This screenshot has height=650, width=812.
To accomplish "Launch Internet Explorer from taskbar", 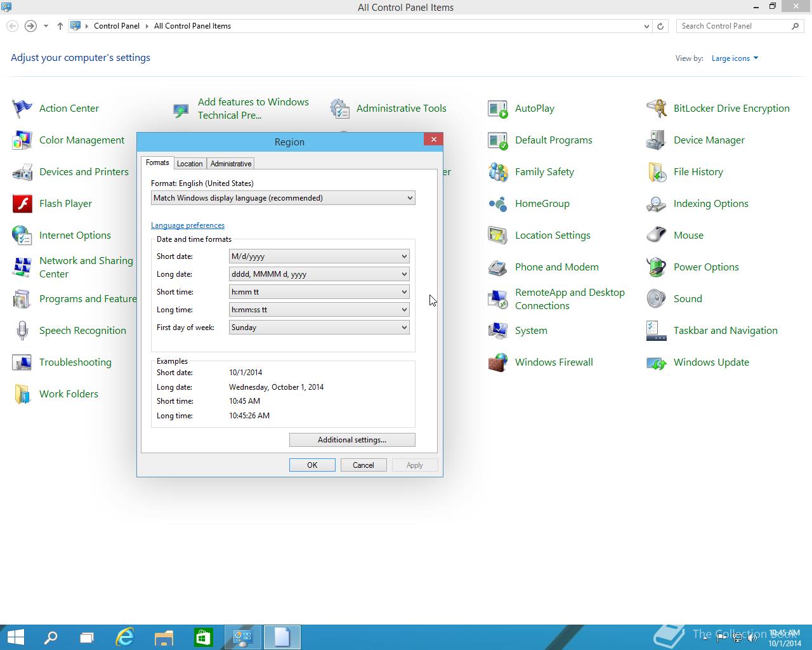I will pyautogui.click(x=126, y=637).
